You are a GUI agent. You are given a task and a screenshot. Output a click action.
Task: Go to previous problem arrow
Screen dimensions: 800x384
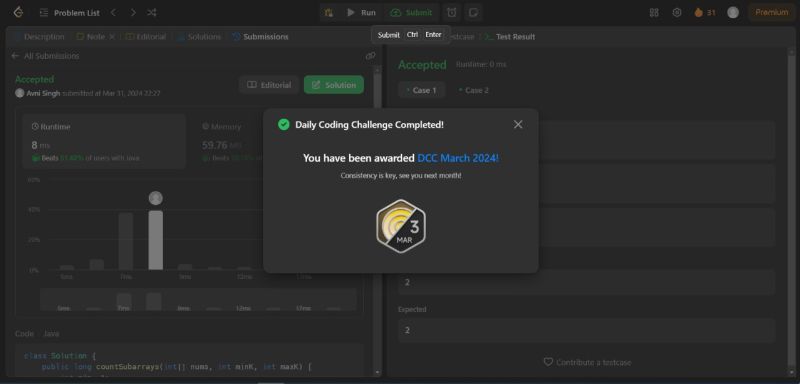pyautogui.click(x=113, y=12)
